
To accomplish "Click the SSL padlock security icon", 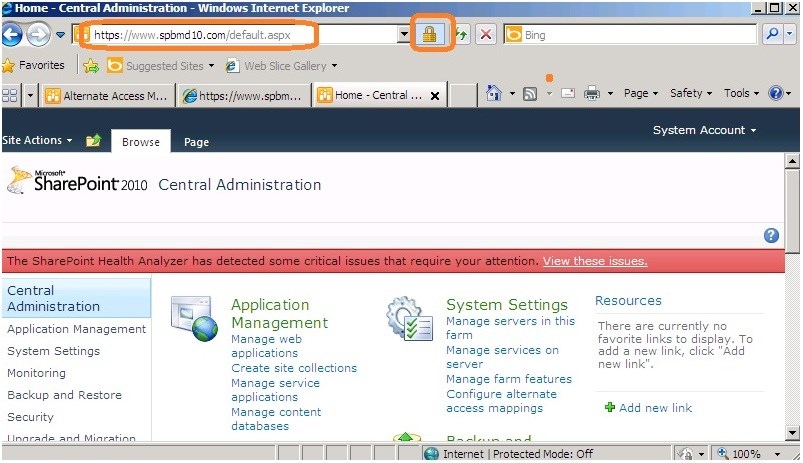I will pos(429,34).
